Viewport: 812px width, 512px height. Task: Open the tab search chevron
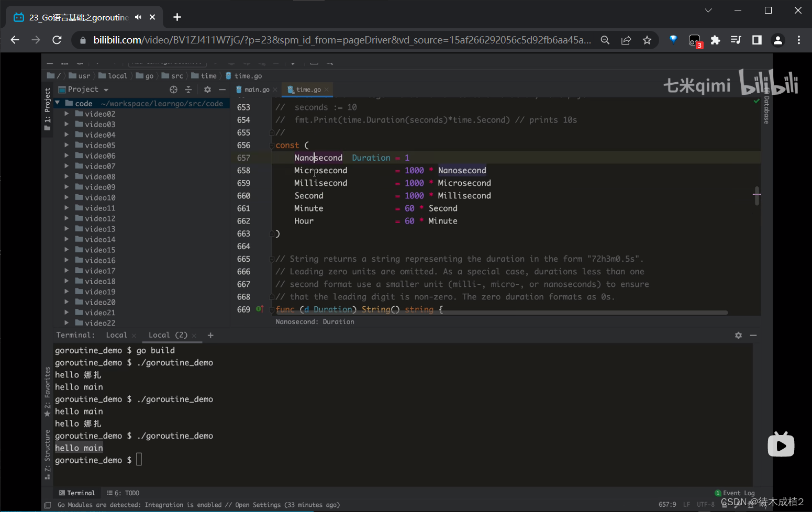(x=708, y=10)
